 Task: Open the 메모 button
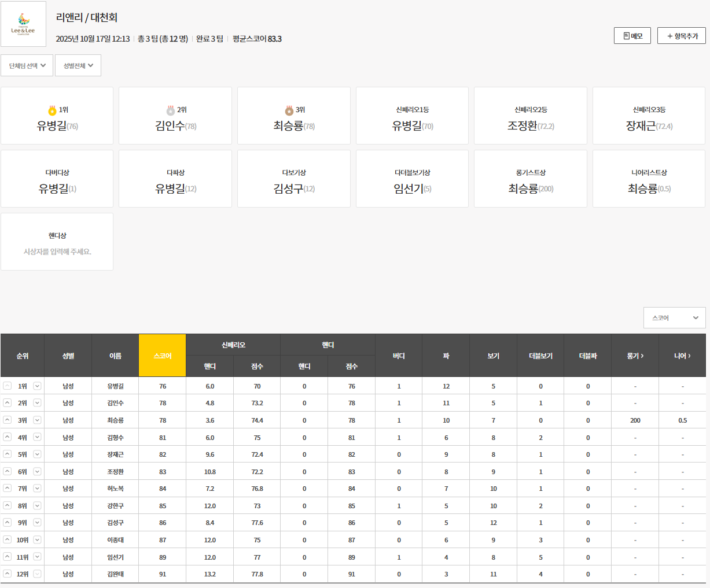pyautogui.click(x=632, y=36)
